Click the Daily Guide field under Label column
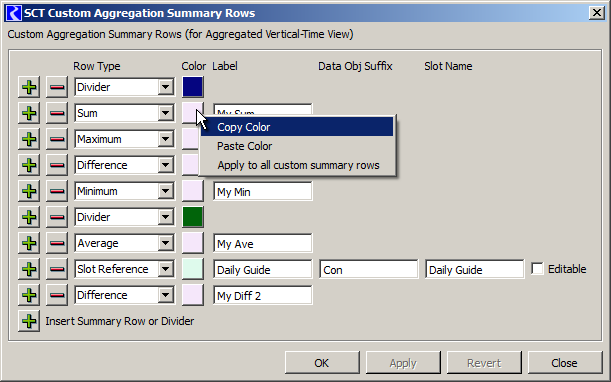The image size is (611, 382). coord(263,269)
